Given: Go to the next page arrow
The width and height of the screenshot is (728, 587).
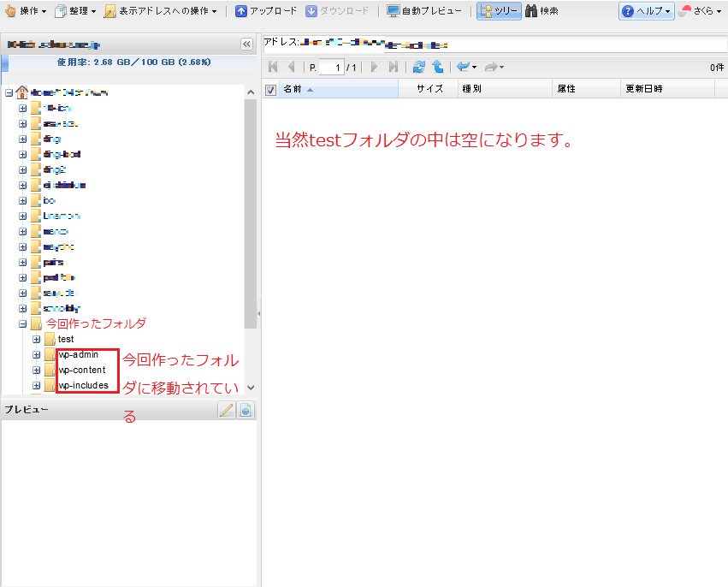Looking at the screenshot, I should click(x=374, y=67).
